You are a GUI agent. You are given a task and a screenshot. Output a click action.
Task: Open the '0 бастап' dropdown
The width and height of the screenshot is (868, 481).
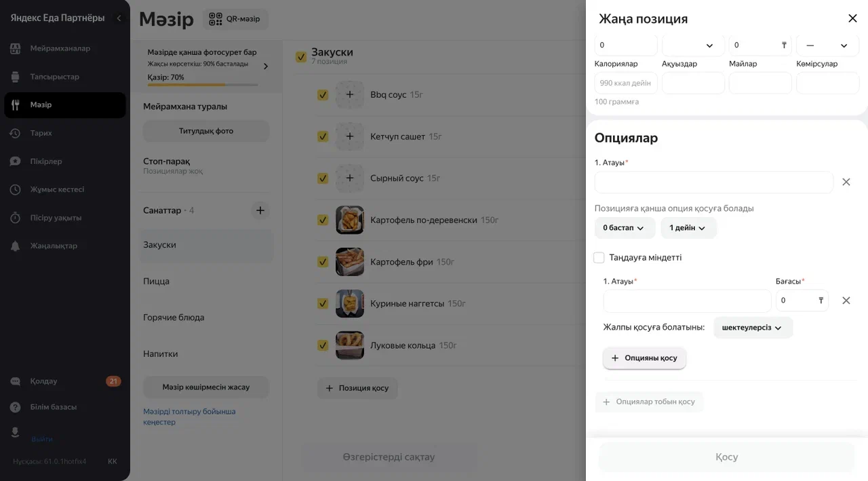click(x=625, y=228)
